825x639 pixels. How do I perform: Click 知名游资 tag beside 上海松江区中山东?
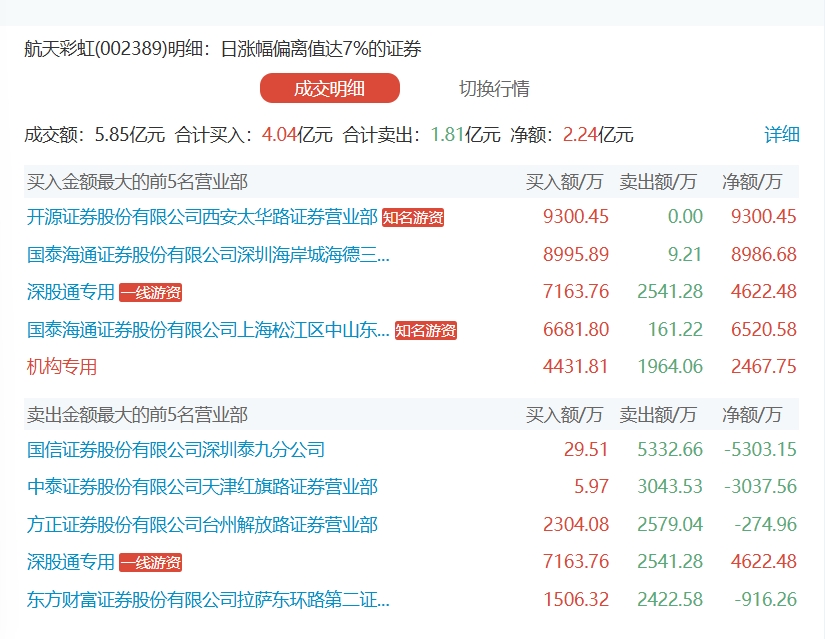pos(426,331)
